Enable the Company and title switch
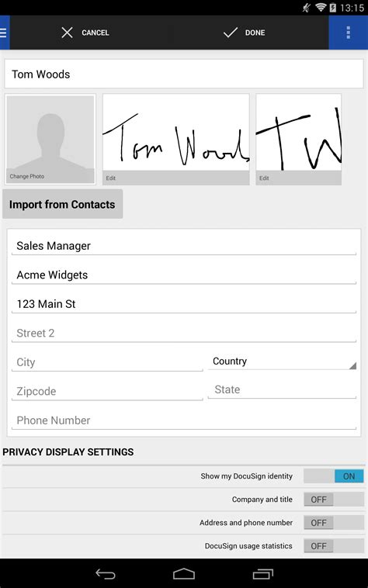 pos(334,500)
